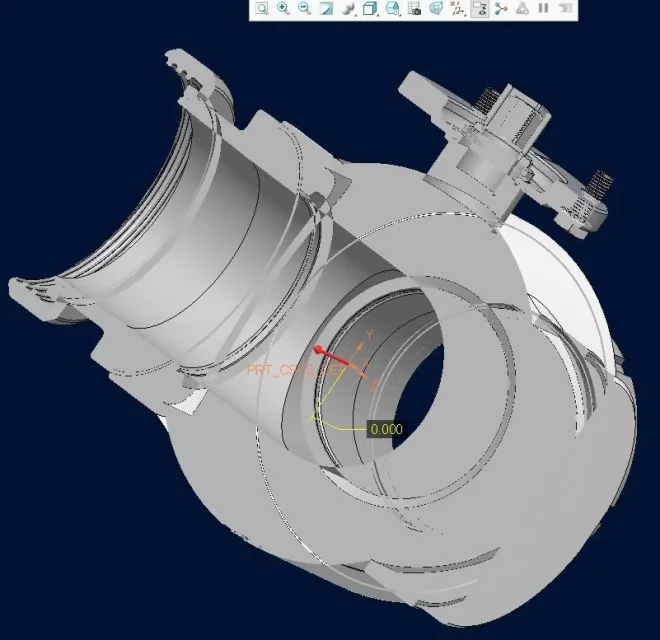The width and height of the screenshot is (660, 640).
Task: Click the Y axis label of the coordinate system
Action: pos(369,333)
